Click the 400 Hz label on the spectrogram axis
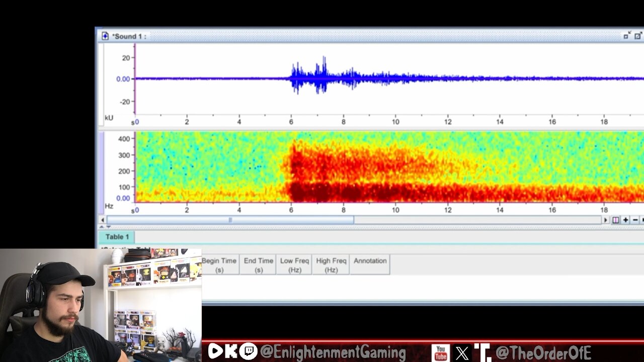The image size is (644, 362). pyautogui.click(x=124, y=139)
